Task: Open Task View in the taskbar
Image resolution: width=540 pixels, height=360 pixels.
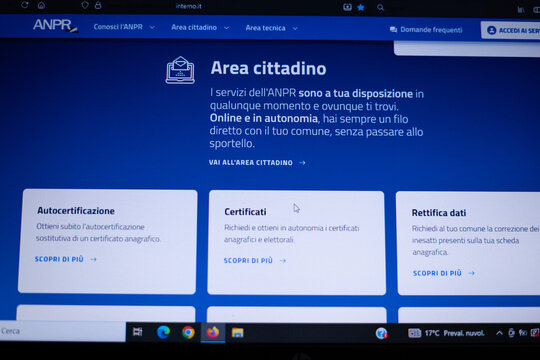Action: 137,332
